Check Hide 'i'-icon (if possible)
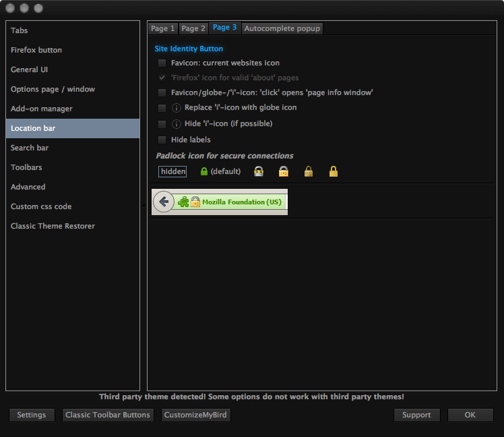This screenshot has width=504, height=437. [x=162, y=124]
